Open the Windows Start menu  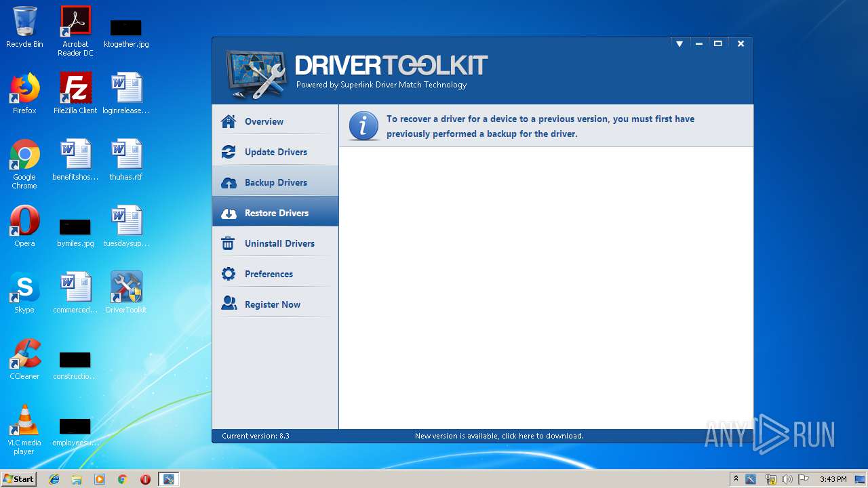pos(18,479)
